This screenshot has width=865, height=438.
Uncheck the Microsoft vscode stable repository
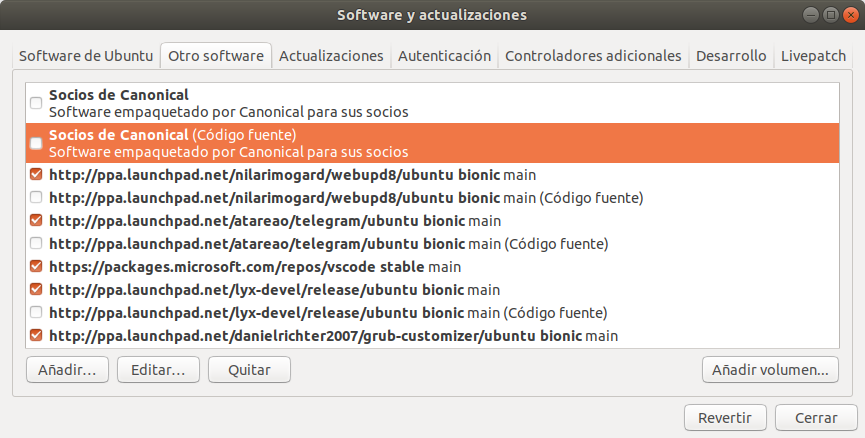tap(36, 266)
